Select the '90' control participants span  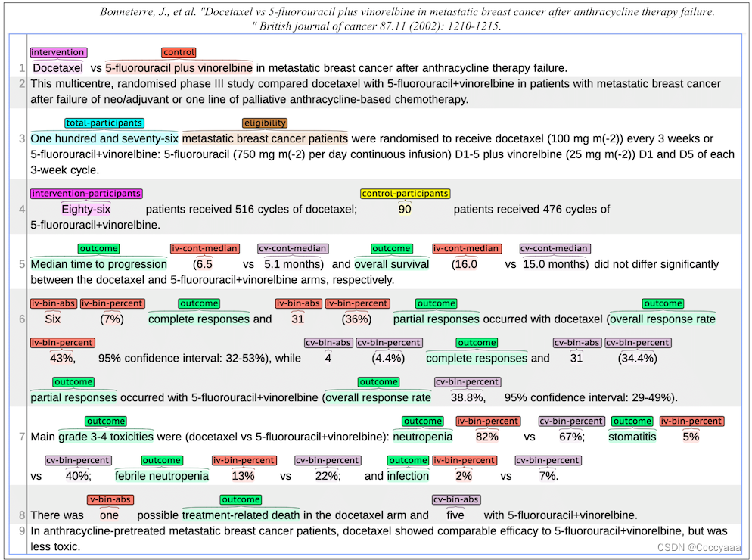(x=405, y=209)
